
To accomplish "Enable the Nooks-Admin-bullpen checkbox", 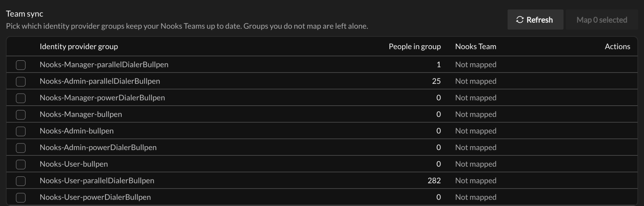I will [21, 131].
